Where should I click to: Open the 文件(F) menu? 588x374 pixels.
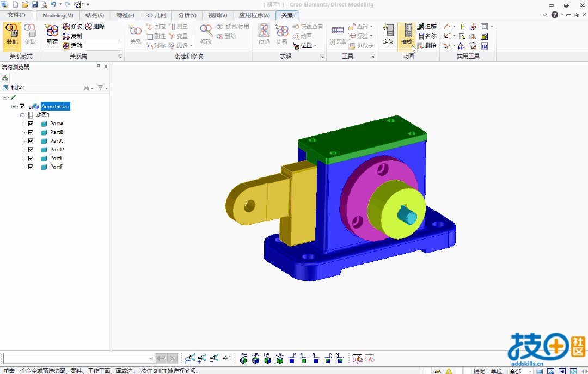pyautogui.click(x=16, y=15)
